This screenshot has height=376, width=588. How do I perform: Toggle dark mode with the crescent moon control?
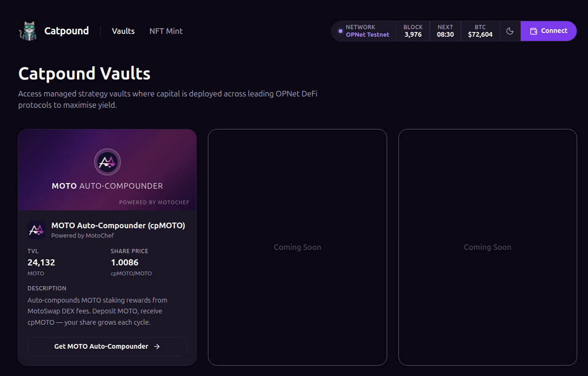coord(510,31)
